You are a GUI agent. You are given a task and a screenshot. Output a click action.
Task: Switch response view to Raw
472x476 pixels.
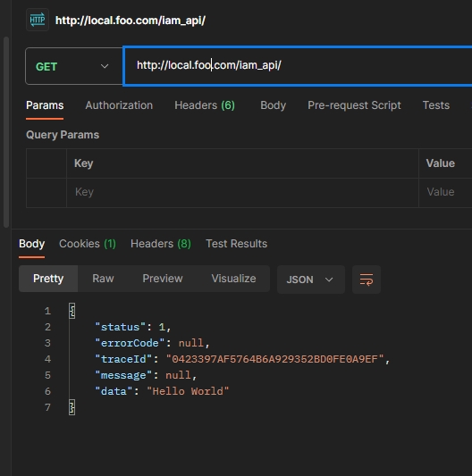click(x=103, y=279)
